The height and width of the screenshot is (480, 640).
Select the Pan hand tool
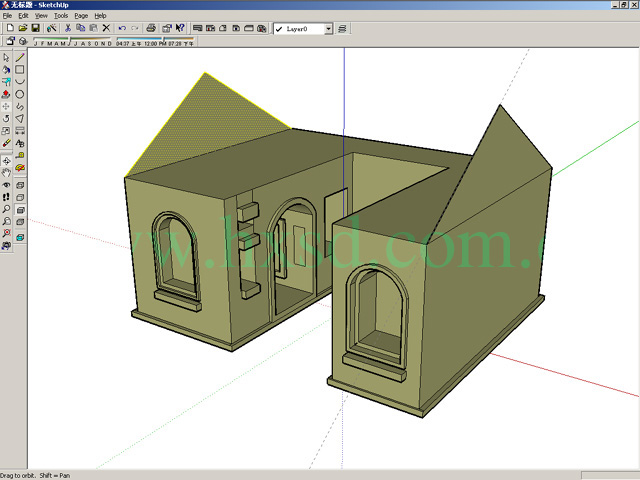click(6, 173)
